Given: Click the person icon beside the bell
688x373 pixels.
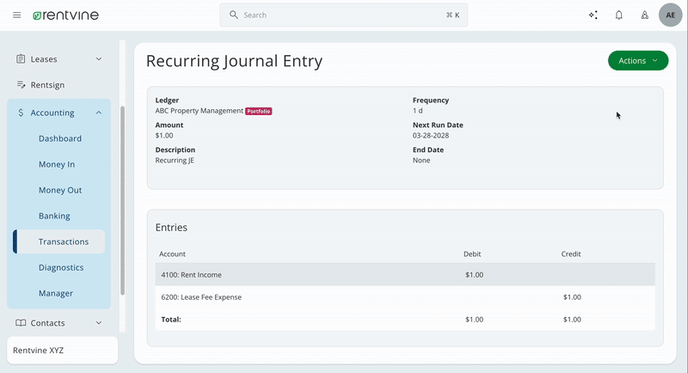Looking at the screenshot, I should [x=645, y=15].
